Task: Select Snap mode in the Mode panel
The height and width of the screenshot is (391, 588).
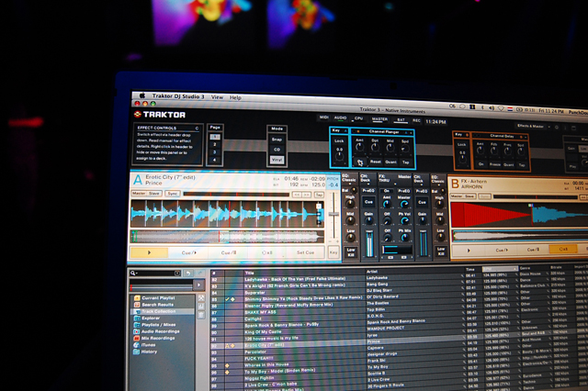Action: [277, 140]
